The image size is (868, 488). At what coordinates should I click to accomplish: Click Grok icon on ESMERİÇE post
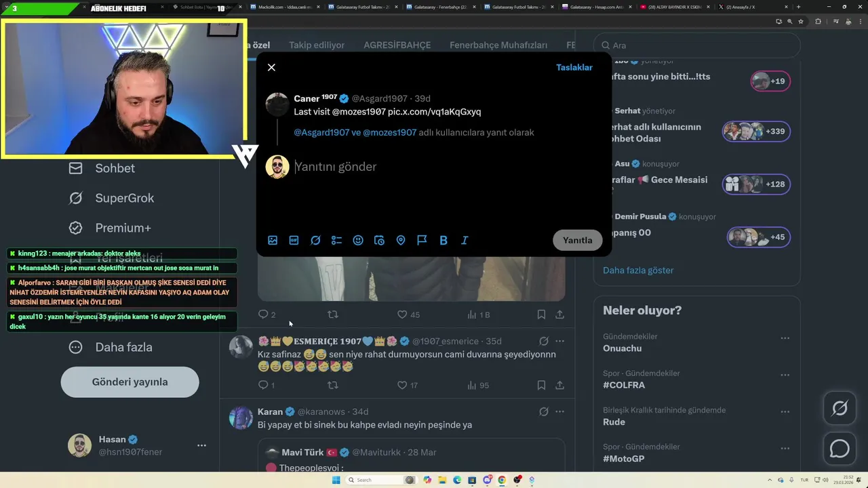(543, 341)
